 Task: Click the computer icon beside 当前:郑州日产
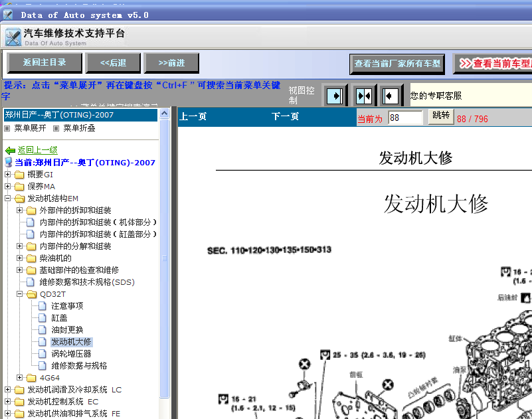pyautogui.click(x=9, y=162)
